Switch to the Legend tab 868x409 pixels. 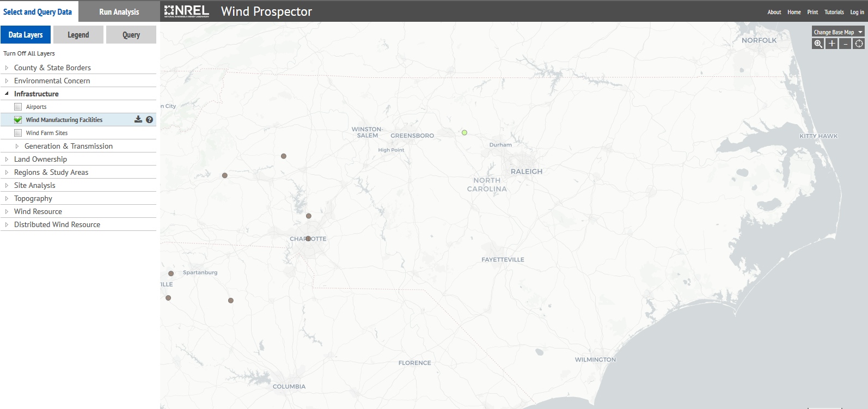(x=78, y=35)
